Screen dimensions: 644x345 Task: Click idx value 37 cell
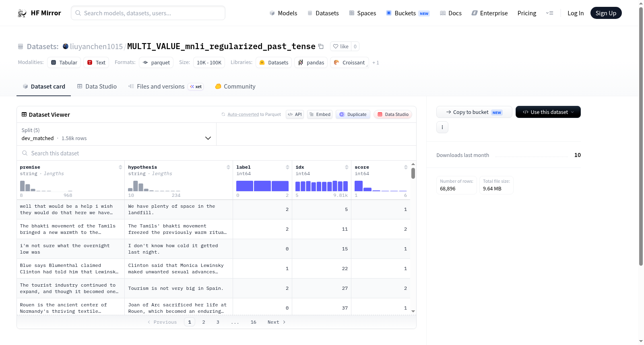322,308
